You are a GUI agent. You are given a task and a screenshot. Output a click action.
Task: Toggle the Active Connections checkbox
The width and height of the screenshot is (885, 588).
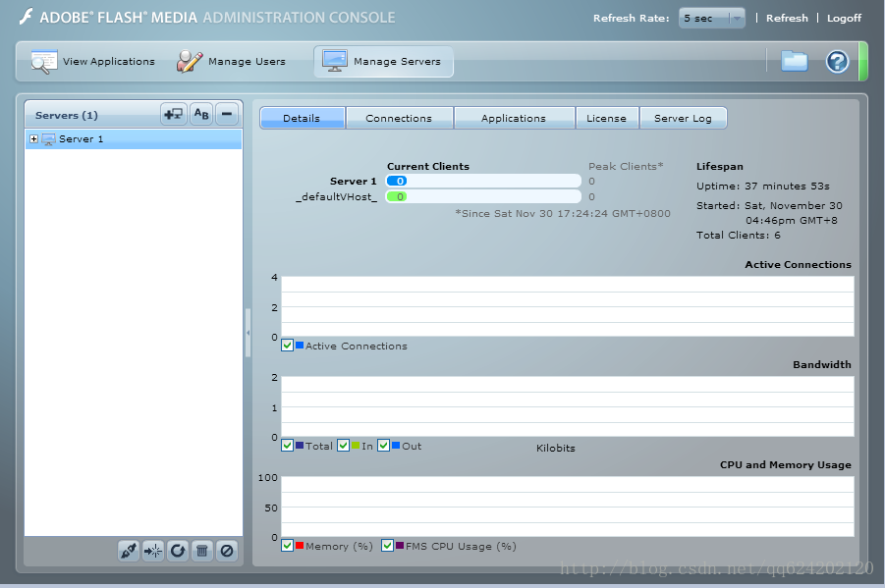[287, 346]
